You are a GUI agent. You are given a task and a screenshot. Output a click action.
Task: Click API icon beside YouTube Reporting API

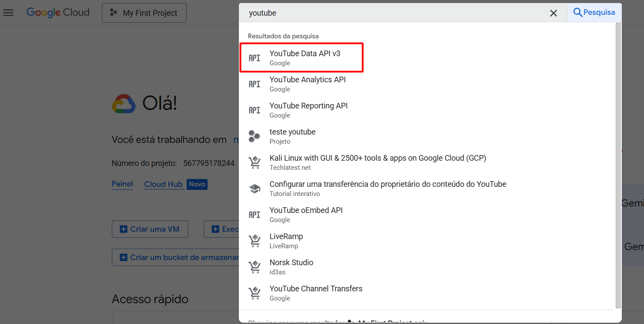coord(255,110)
